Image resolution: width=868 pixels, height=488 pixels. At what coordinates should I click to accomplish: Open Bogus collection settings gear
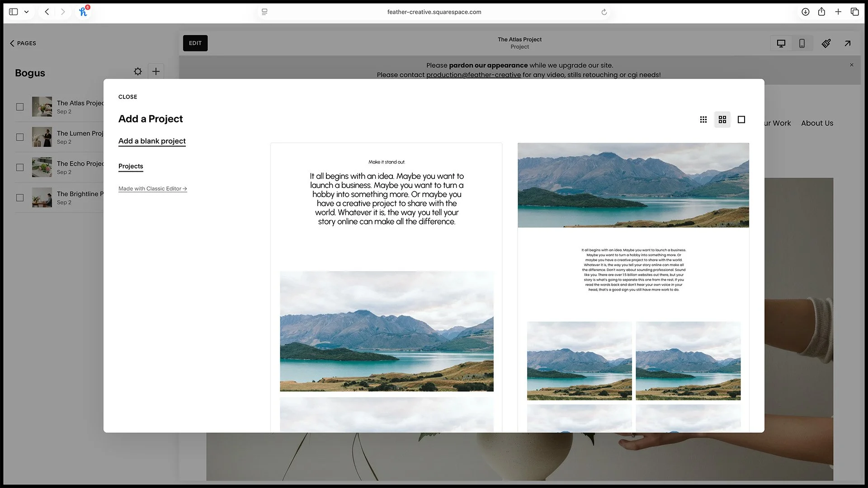tap(138, 71)
